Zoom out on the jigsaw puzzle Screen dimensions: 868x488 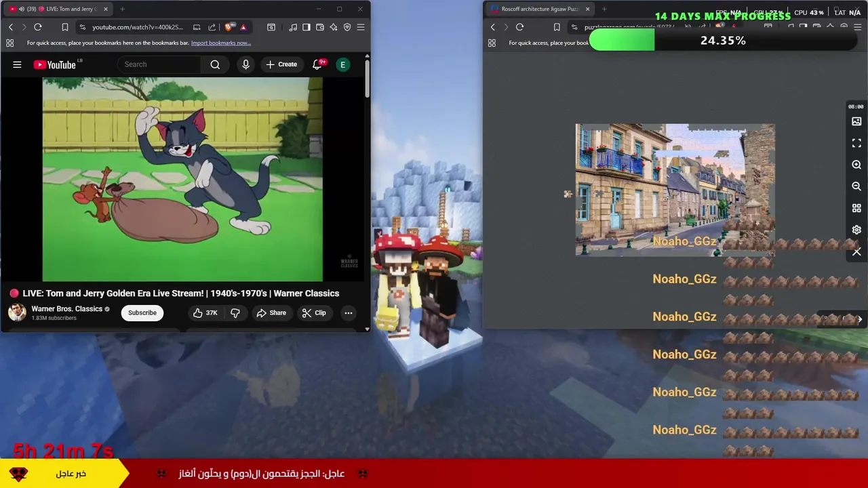856,186
